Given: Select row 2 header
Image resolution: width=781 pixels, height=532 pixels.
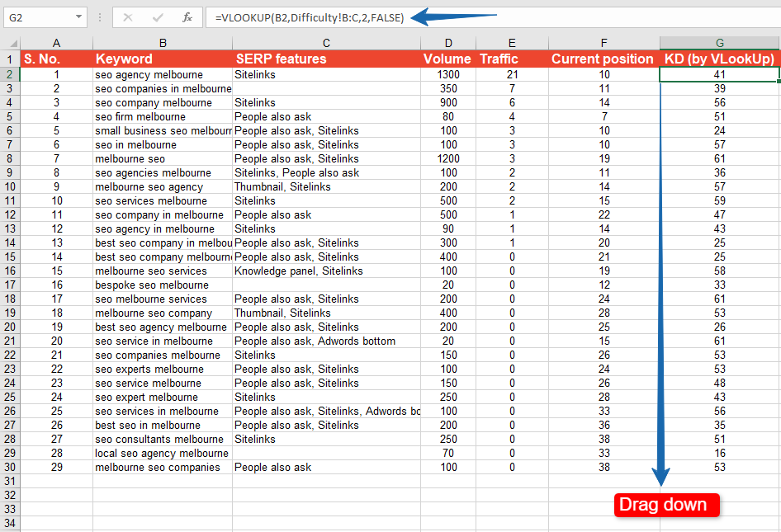Looking at the screenshot, I should [10, 75].
